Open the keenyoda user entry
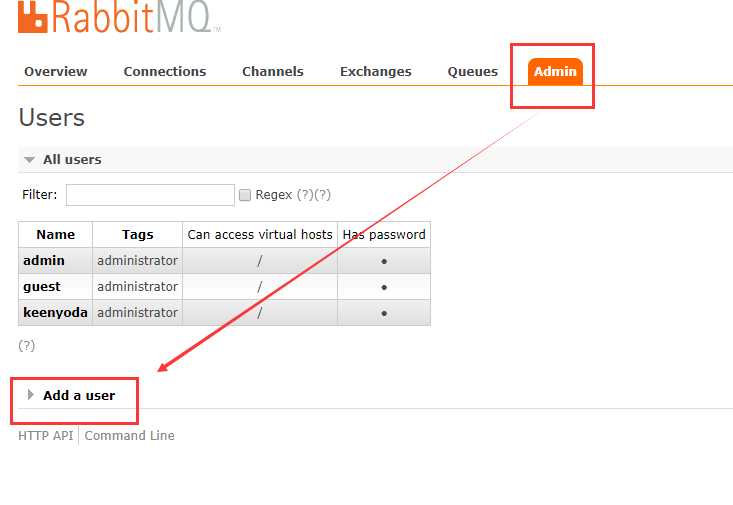This screenshot has width=733, height=505. pos(55,312)
